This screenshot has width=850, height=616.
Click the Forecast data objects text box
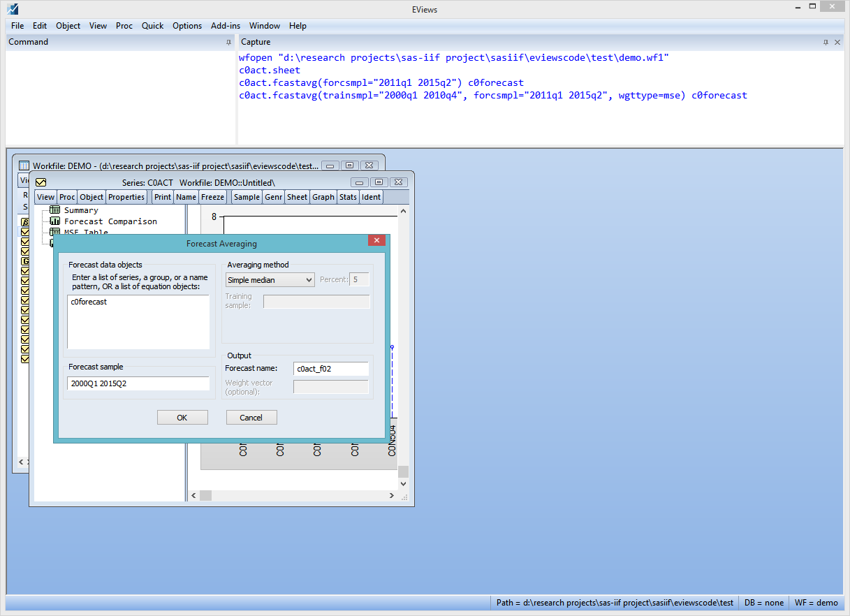point(138,321)
